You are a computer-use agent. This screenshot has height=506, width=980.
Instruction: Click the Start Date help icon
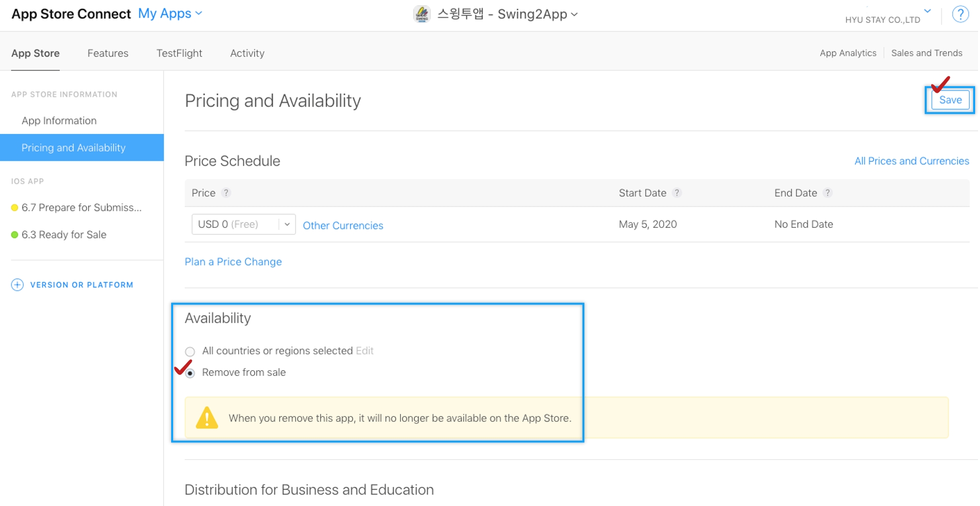[677, 193]
